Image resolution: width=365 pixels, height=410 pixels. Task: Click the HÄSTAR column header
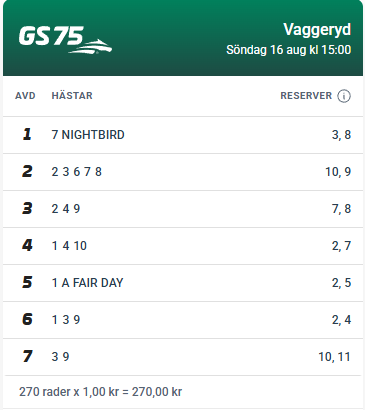click(72, 96)
